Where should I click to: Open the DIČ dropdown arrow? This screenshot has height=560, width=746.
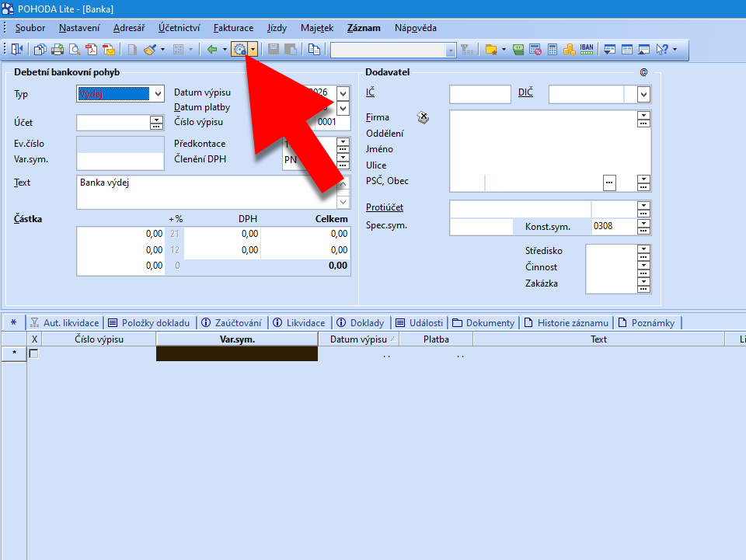643,94
